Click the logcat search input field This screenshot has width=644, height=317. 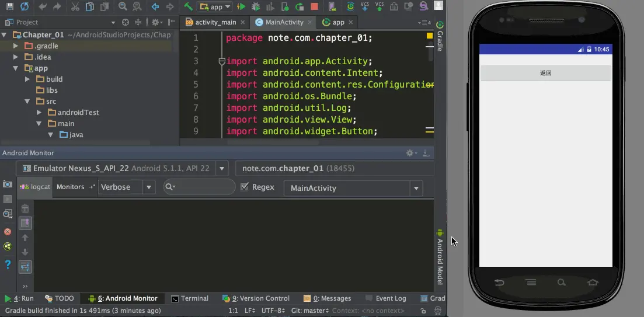coord(200,187)
